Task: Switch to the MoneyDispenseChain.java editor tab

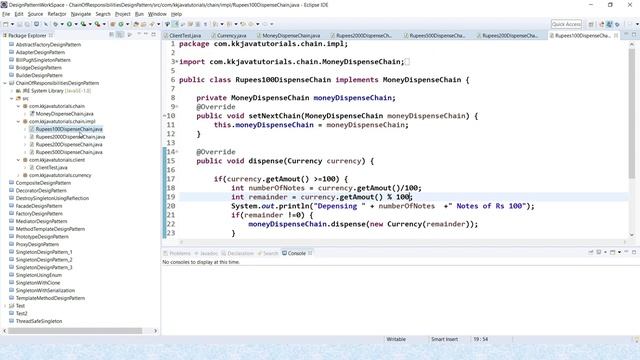Action: 291,36
